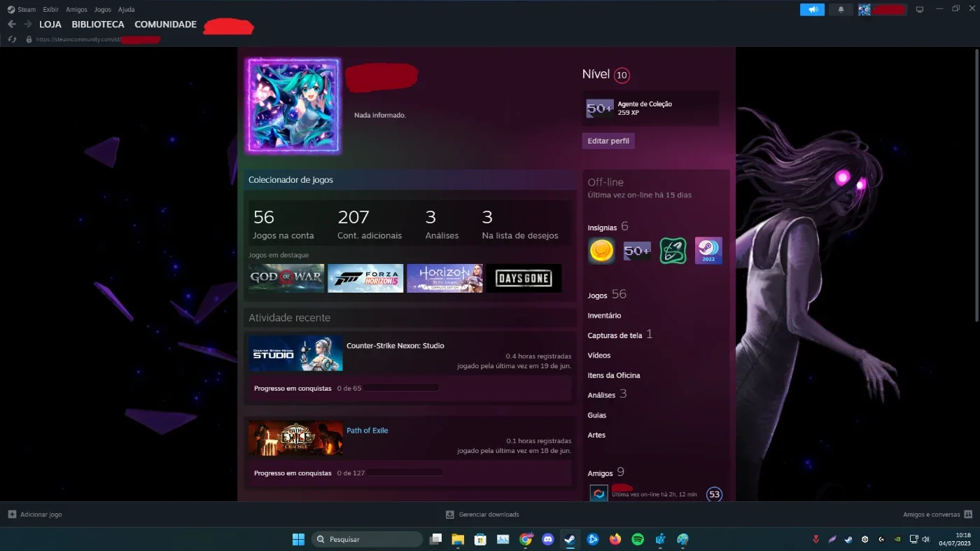Image resolution: width=980 pixels, height=551 pixels.
Task: Click the Windows Start button
Action: coord(298,539)
